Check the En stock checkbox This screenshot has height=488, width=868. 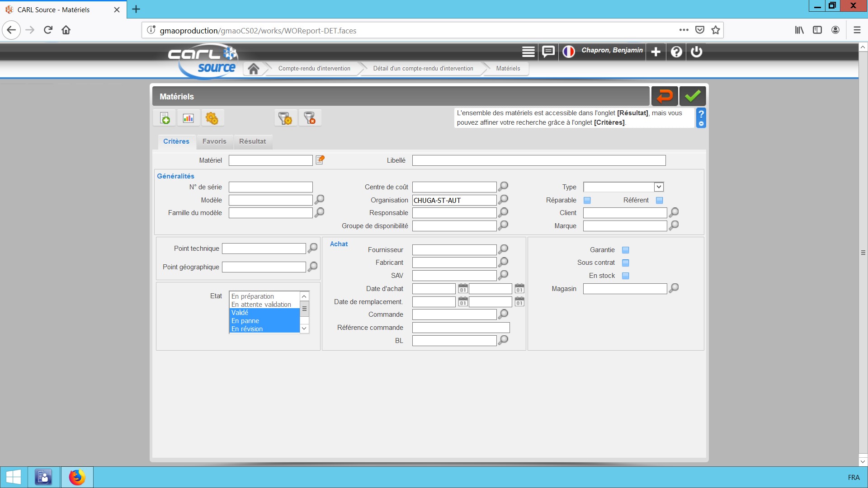[626, 276]
